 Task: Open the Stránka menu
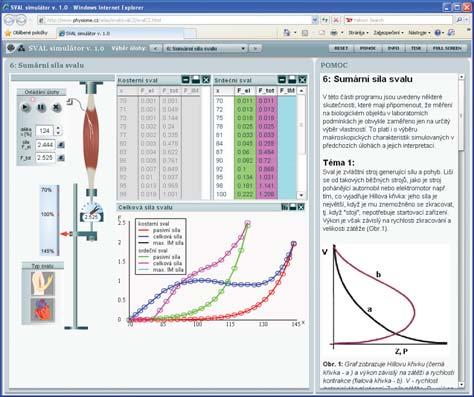tap(358, 33)
